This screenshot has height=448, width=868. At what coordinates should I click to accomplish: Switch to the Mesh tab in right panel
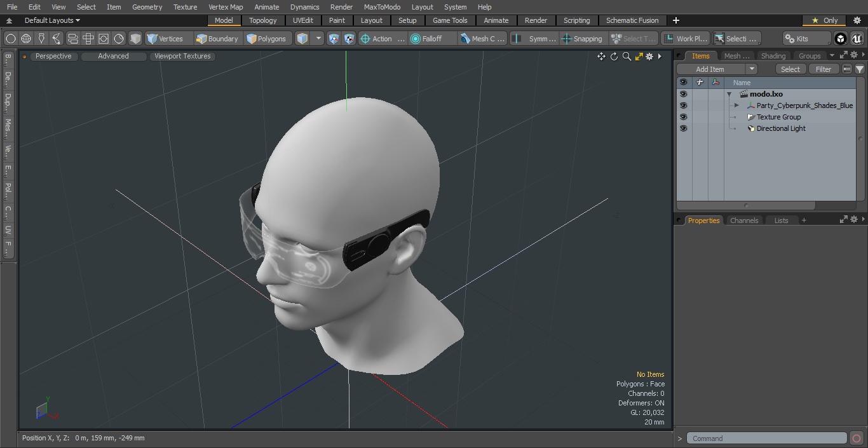(736, 56)
